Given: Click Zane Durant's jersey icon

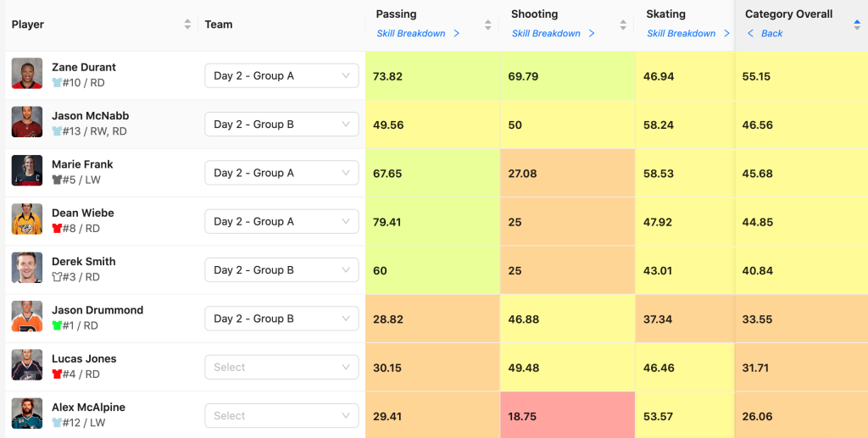Looking at the screenshot, I should click(57, 83).
